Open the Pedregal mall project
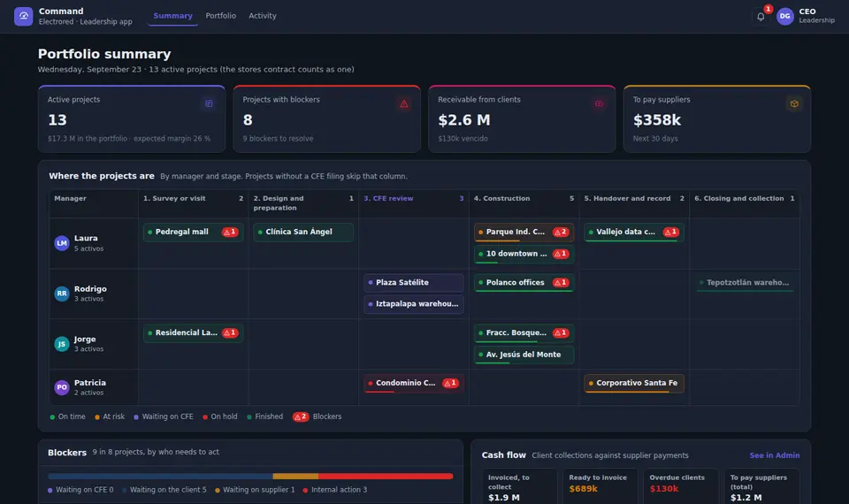Image resolution: width=849 pixels, height=504 pixels. point(194,233)
